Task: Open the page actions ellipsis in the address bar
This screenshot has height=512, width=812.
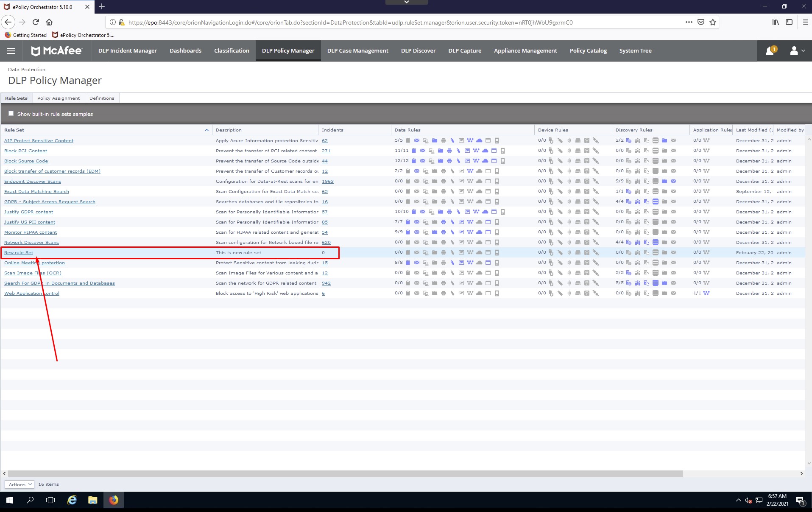Action: point(689,22)
